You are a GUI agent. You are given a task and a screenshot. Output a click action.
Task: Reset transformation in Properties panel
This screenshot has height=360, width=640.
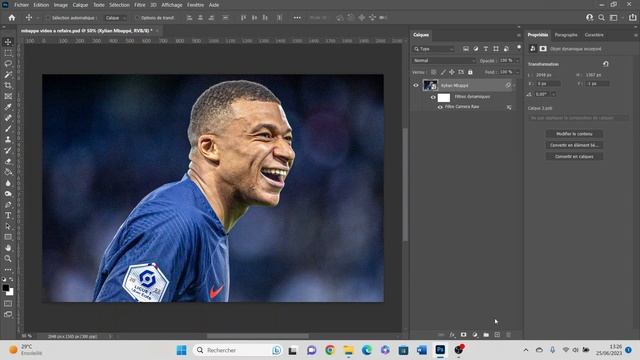click(606, 64)
